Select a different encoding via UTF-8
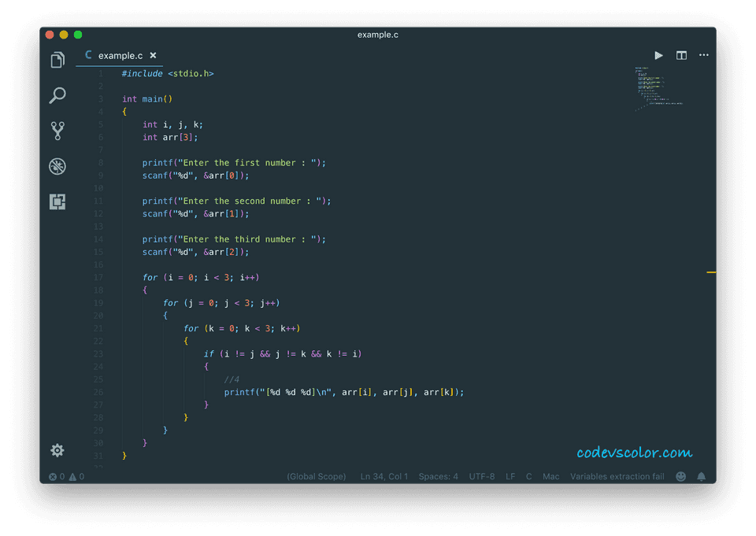The height and width of the screenshot is (536, 756). click(482, 476)
